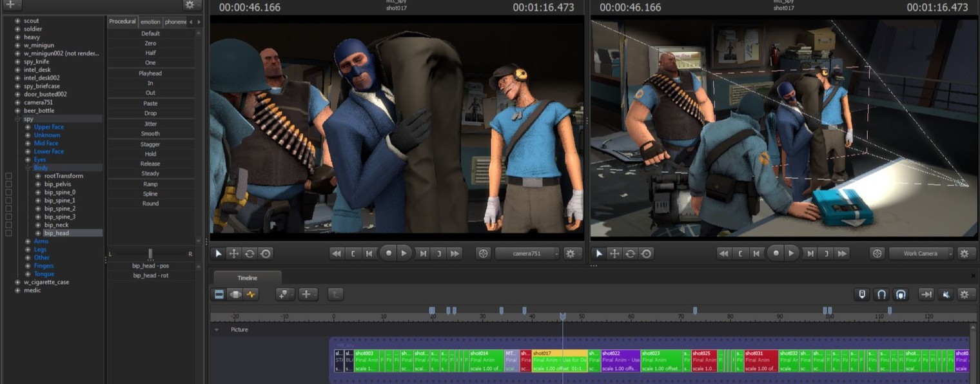Switch to the emotion tab
This screenshot has height=384, width=980.
pos(150,22)
